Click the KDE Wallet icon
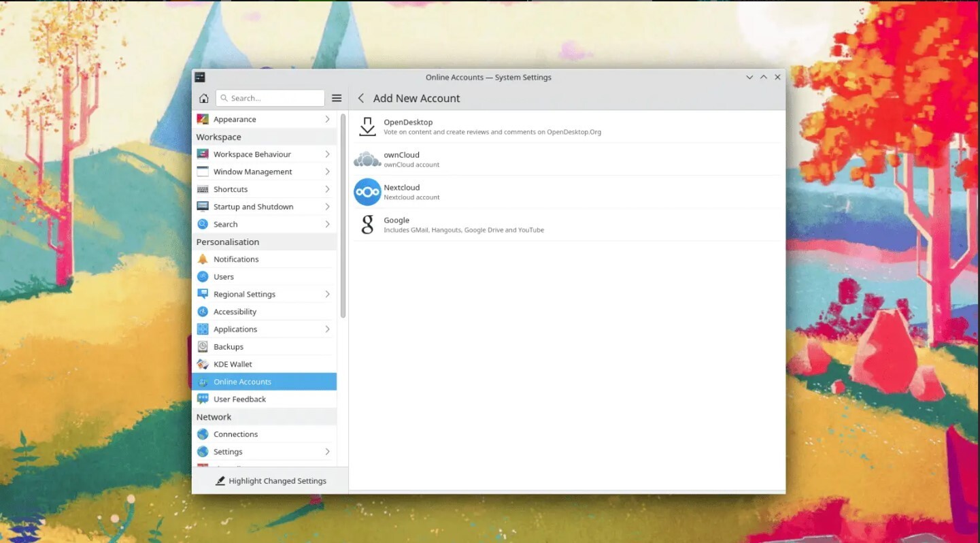 [203, 364]
